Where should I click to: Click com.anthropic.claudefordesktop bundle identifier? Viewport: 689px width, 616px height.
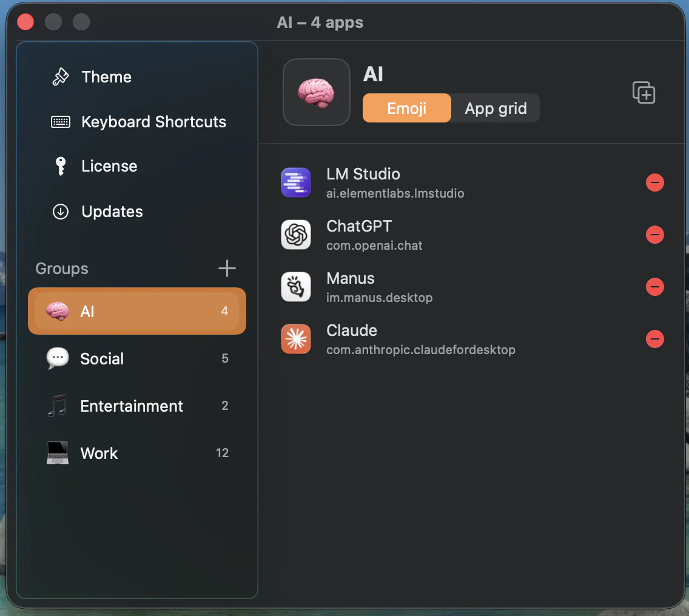coord(420,350)
